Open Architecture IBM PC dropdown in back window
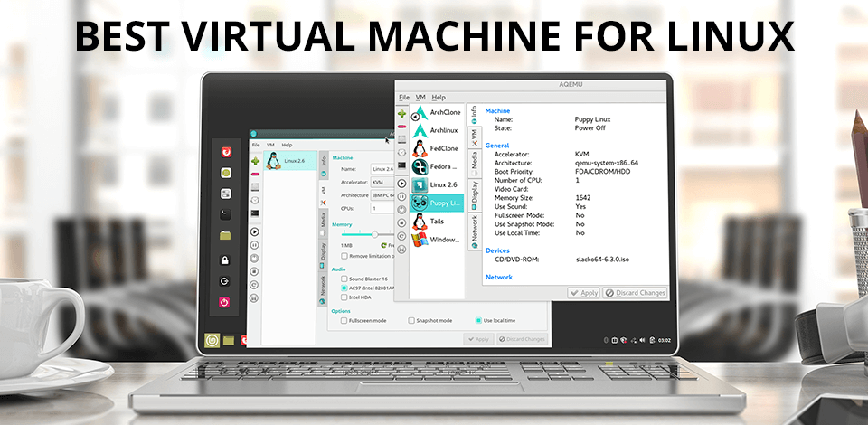The image size is (868, 425). pos(382,195)
